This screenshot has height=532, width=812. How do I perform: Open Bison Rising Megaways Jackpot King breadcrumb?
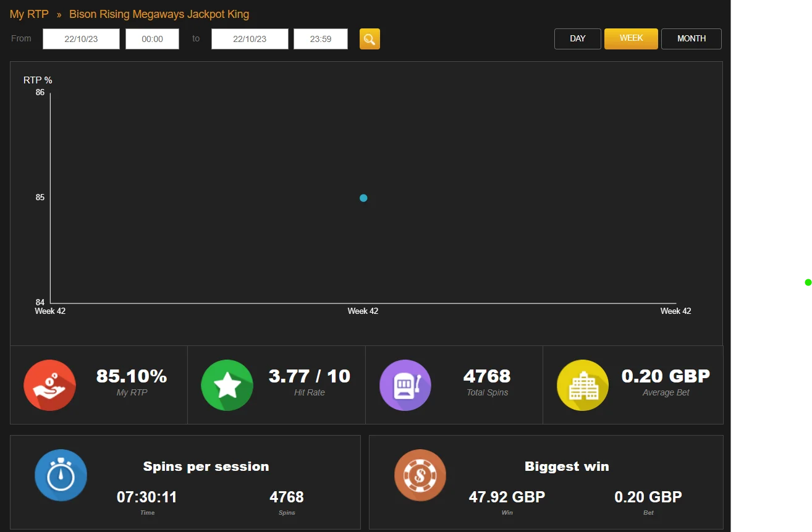tap(159, 14)
